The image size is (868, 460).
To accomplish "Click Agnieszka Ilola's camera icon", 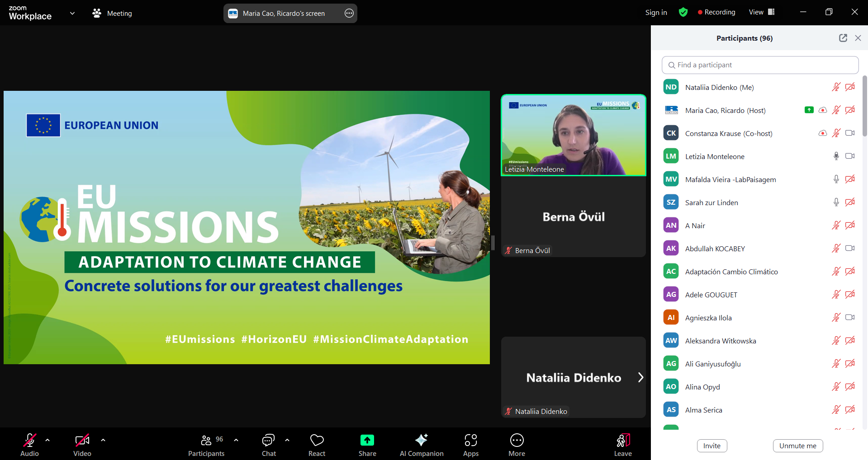I will tap(850, 317).
